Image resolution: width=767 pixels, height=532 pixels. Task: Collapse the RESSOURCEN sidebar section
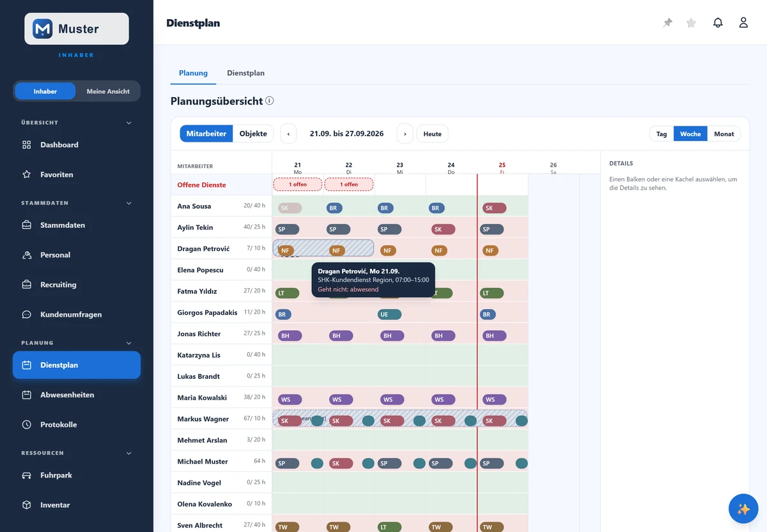129,453
